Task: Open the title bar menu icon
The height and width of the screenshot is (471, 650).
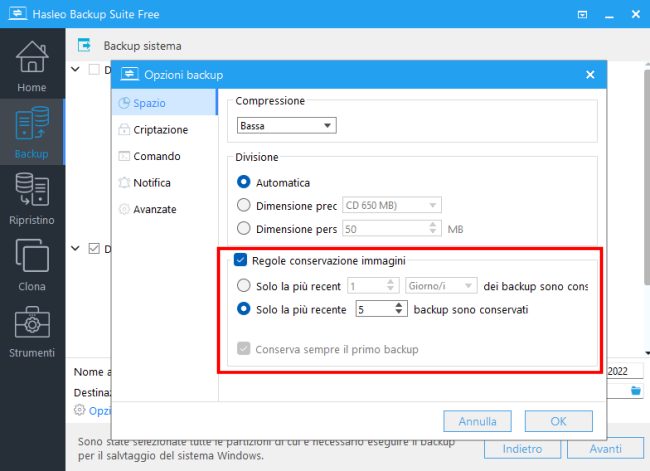Action: pyautogui.click(x=582, y=15)
